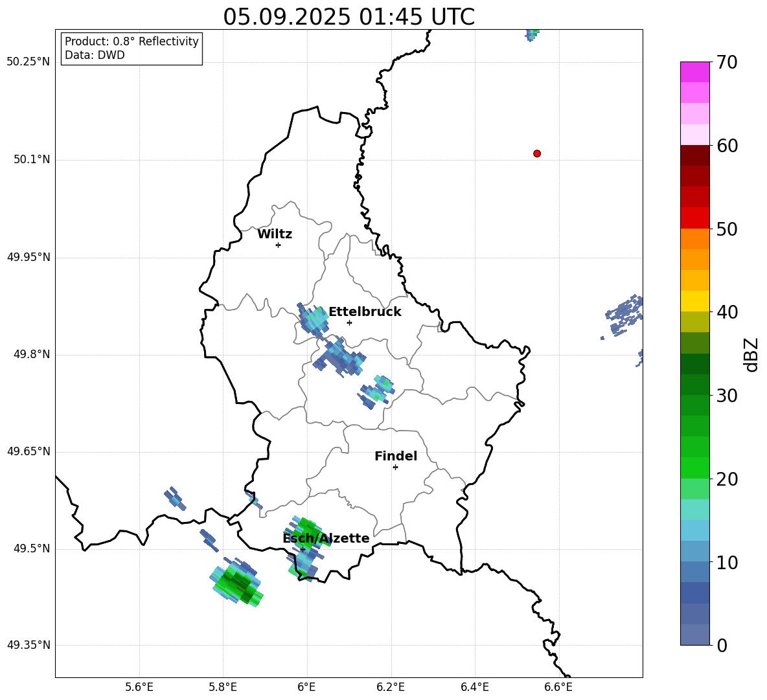Pick the dark red colorbar swatch below 60
The image size is (767, 700).
[x=694, y=155]
